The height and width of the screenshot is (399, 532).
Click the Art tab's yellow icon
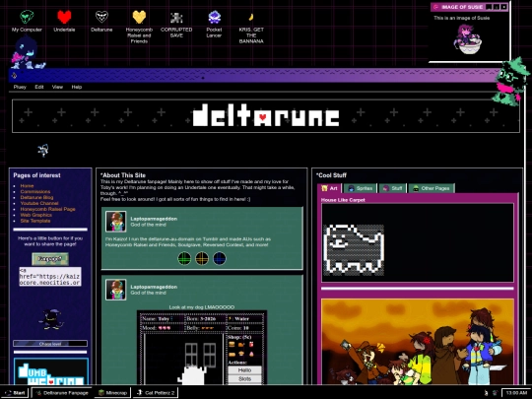coord(324,188)
